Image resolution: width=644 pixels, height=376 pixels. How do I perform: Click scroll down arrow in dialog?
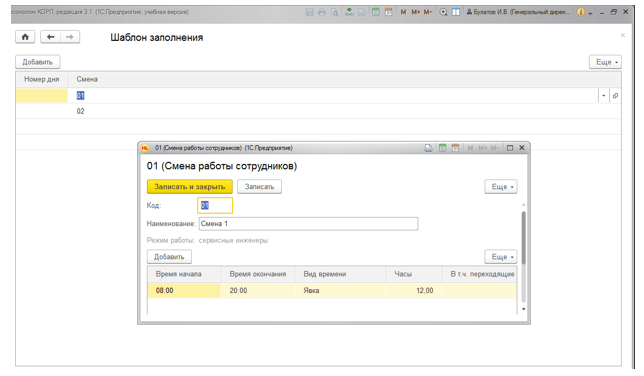[524, 309]
